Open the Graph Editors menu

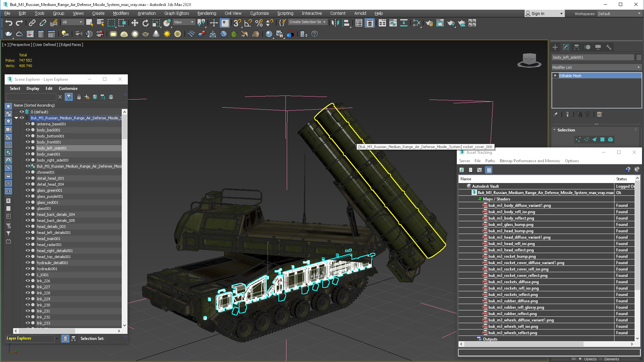point(176,13)
